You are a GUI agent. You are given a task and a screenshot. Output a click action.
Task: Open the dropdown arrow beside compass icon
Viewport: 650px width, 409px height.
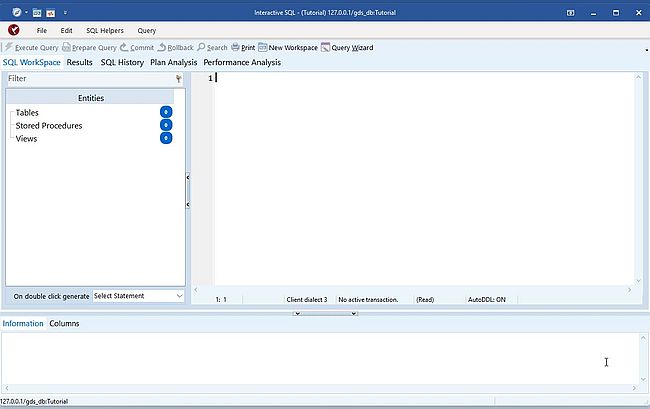click(26, 12)
